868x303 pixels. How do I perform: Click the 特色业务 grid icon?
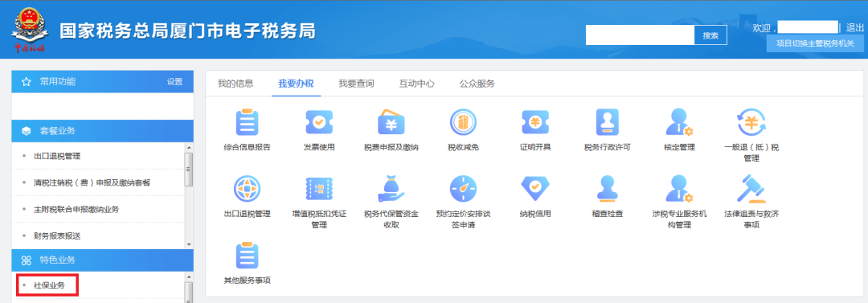pos(26,260)
